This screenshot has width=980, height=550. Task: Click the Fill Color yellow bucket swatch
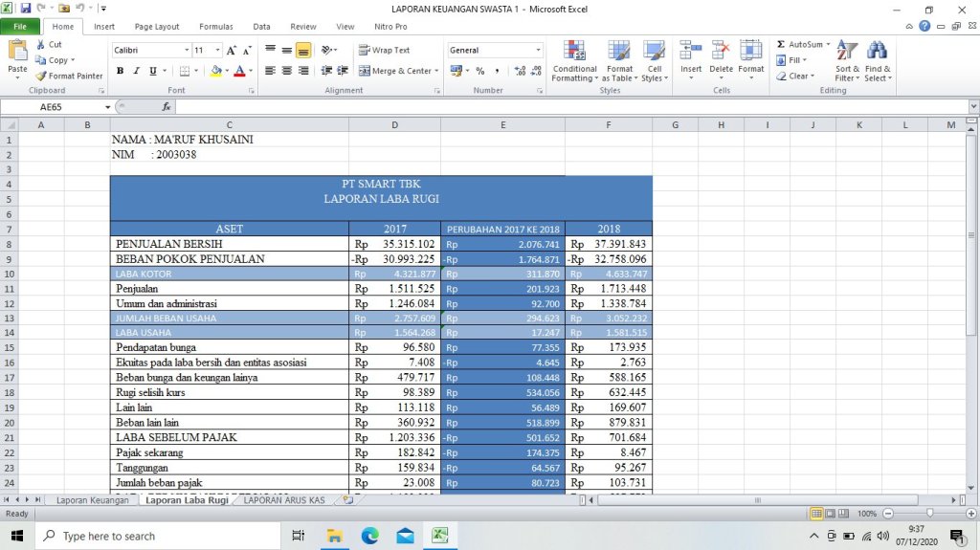tap(216, 71)
